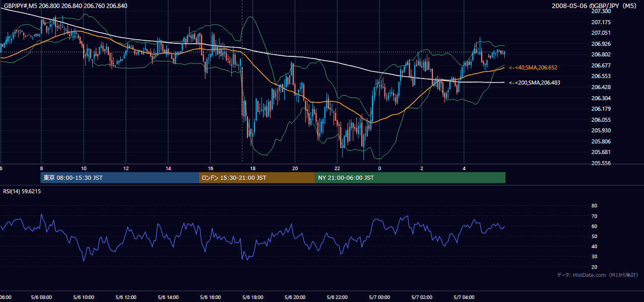The width and height of the screenshot is (644, 302).
Task: Click the 5/7 04:00 timeline label
Action: click(x=464, y=297)
